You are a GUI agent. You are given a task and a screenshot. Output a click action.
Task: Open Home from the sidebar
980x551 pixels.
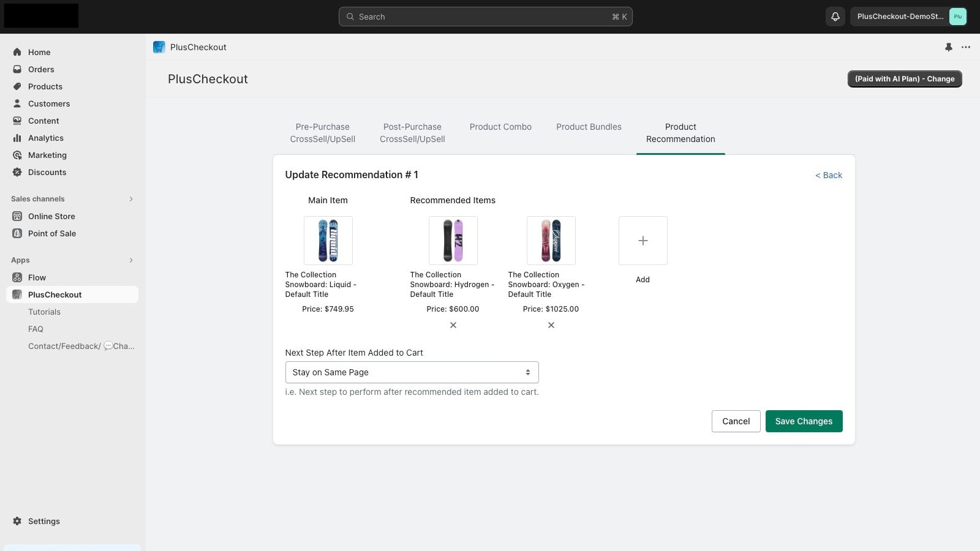point(39,52)
